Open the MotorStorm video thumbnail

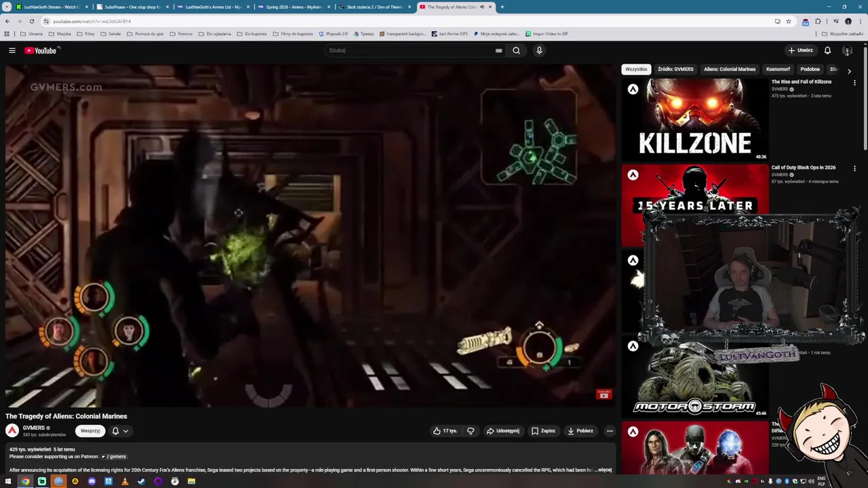click(x=695, y=376)
